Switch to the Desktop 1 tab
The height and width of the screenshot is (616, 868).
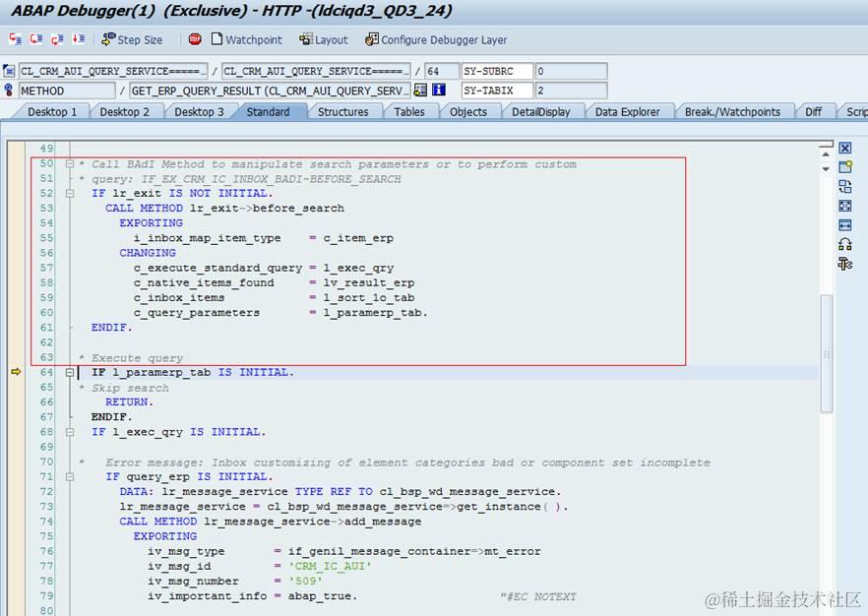(52, 112)
